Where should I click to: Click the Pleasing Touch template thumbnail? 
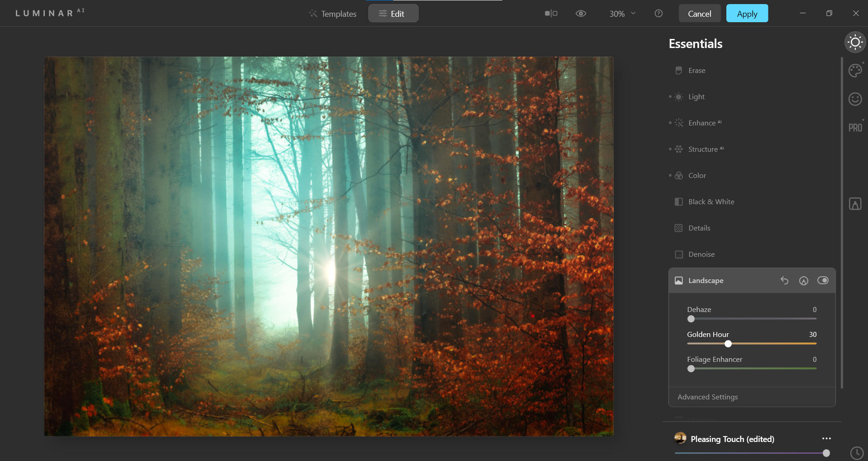coord(680,438)
